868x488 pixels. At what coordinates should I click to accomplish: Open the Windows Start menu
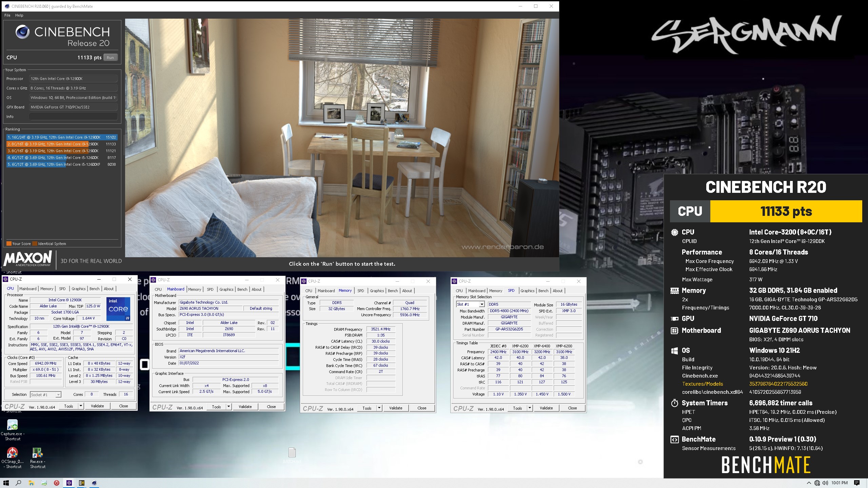[x=6, y=483]
